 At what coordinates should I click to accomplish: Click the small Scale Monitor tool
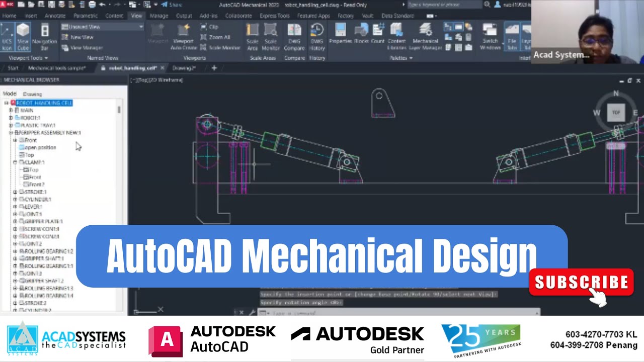pos(220,48)
